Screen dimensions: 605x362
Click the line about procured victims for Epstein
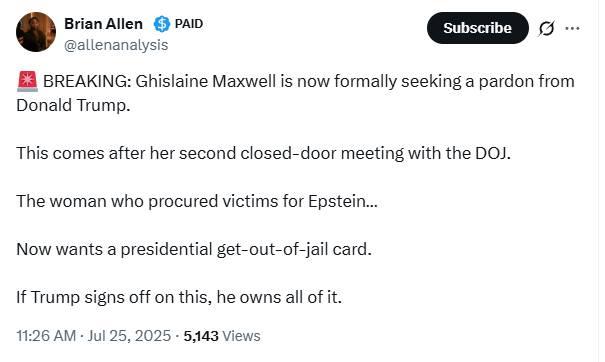(x=197, y=201)
